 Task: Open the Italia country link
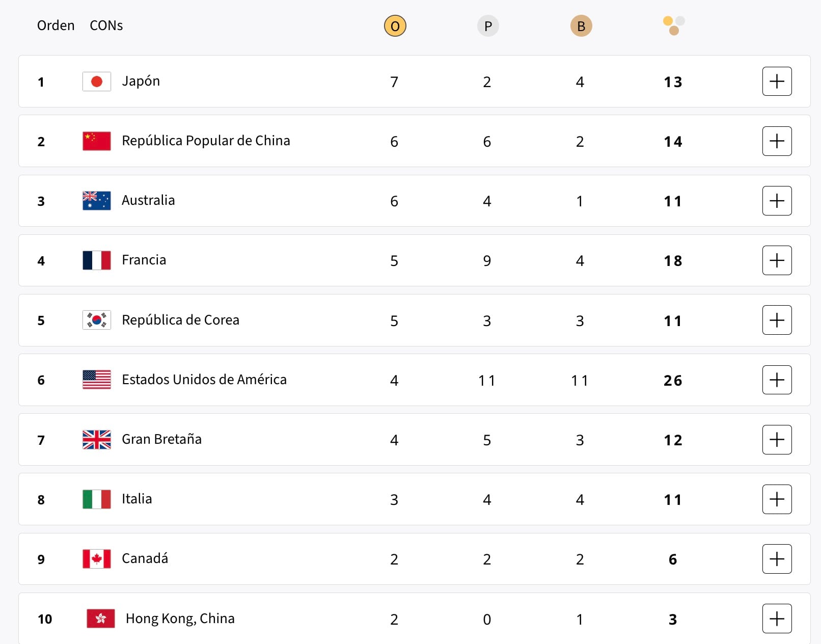136,499
